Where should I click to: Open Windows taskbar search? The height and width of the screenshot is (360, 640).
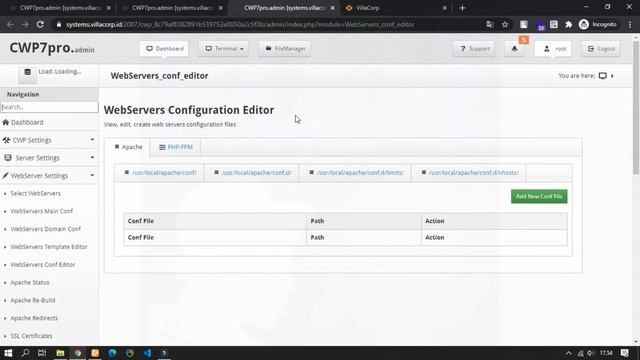[x=25, y=353]
